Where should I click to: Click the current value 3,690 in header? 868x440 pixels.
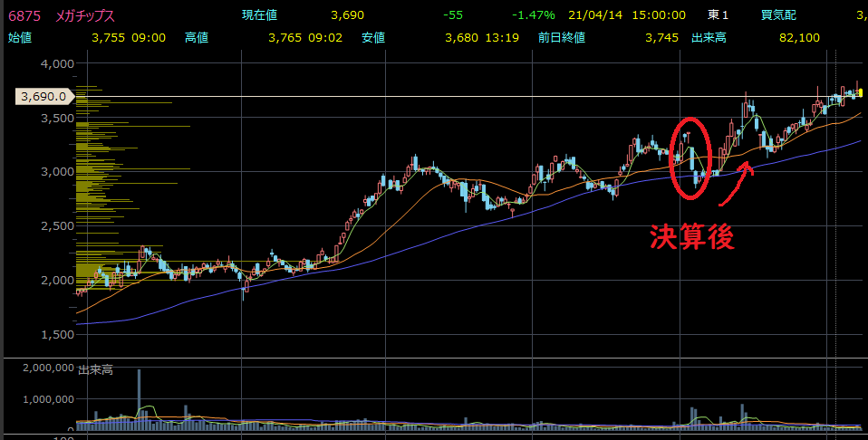(347, 15)
